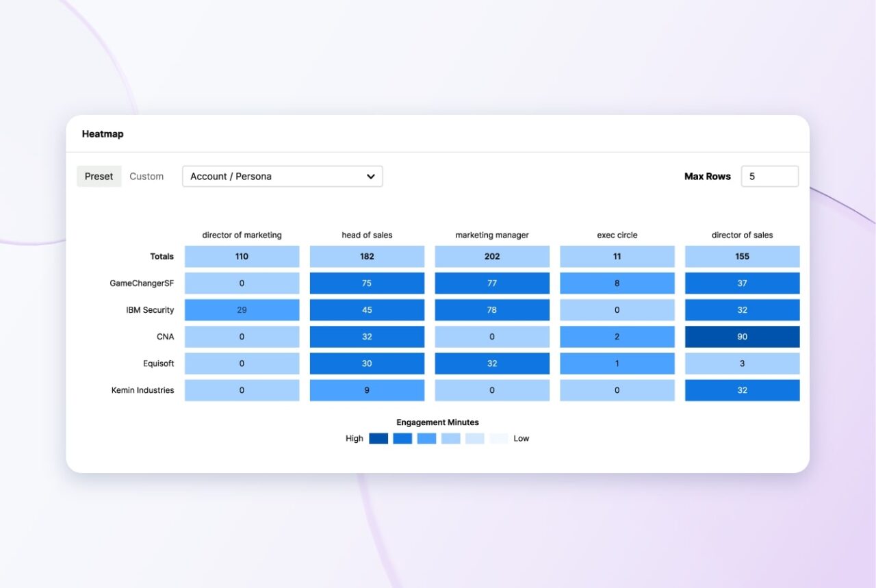Click the exec circle column header
This screenshot has width=876, height=588.
617,235
